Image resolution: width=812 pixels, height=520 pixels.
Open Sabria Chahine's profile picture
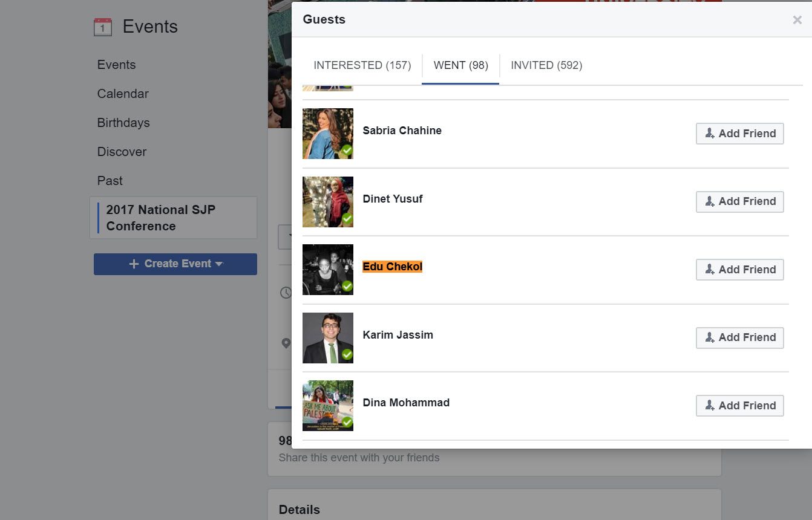(x=327, y=134)
